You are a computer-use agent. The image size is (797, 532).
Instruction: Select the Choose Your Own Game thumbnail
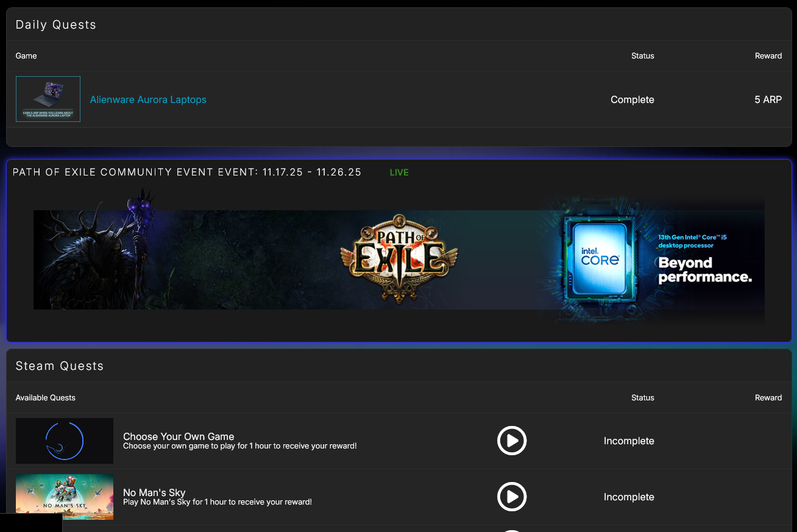[x=65, y=441]
